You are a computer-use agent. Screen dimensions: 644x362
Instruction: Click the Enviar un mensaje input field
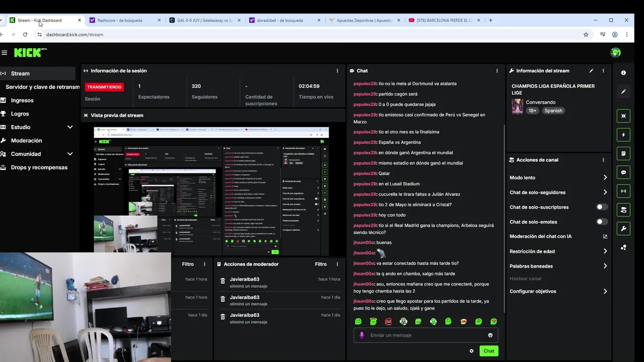coord(425,335)
